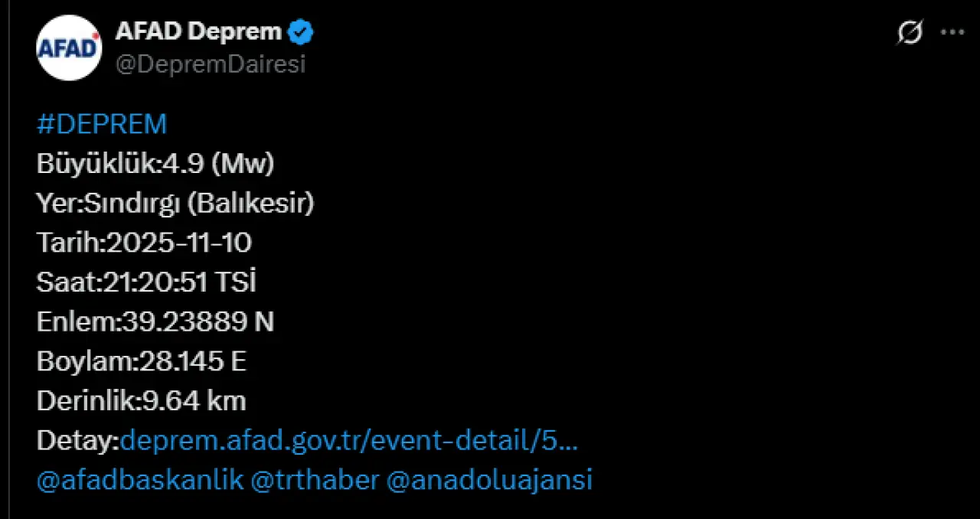Screen dimensions: 980x519
Task: Click the word Sındırgı in the post
Action: pyautogui.click(x=133, y=204)
